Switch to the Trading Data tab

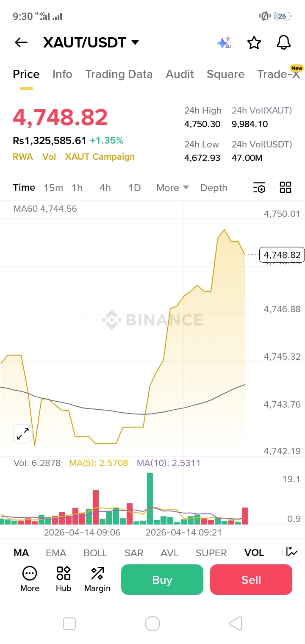click(119, 74)
